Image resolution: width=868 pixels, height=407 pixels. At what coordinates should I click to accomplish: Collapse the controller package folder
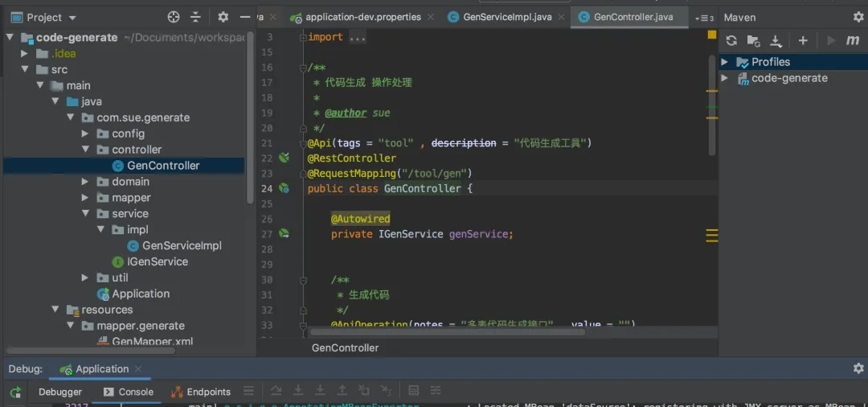[x=85, y=150]
